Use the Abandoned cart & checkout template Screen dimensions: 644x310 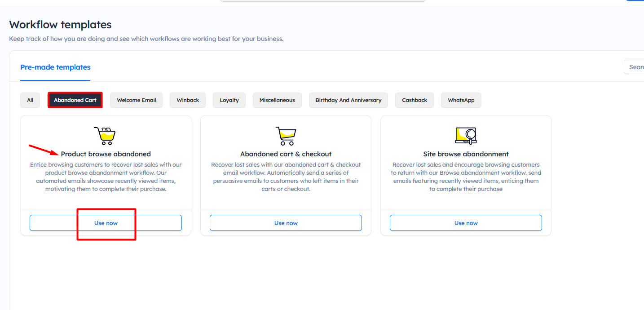tap(286, 223)
